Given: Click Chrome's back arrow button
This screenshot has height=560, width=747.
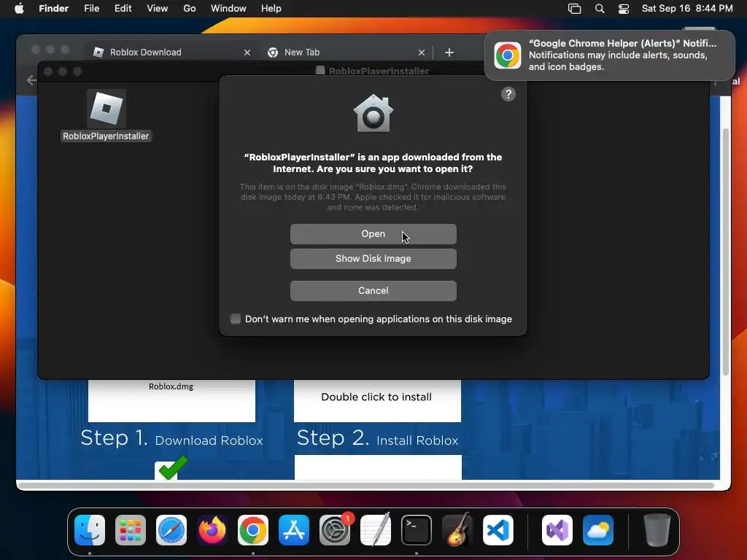Looking at the screenshot, I should [32, 80].
